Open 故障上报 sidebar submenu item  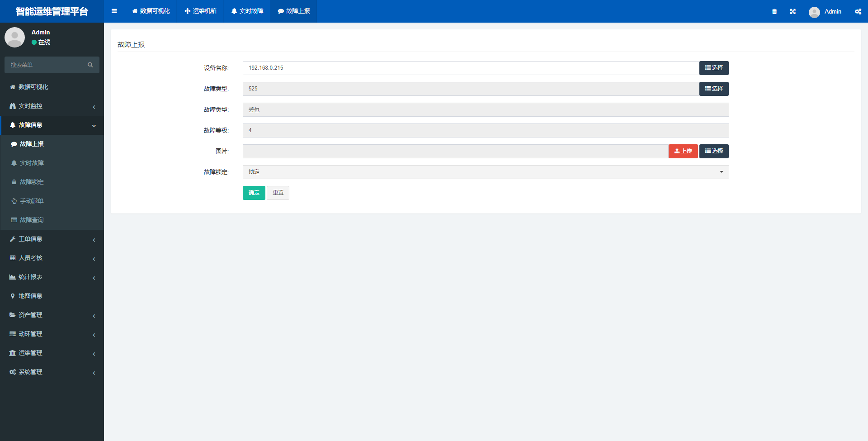tap(52, 144)
